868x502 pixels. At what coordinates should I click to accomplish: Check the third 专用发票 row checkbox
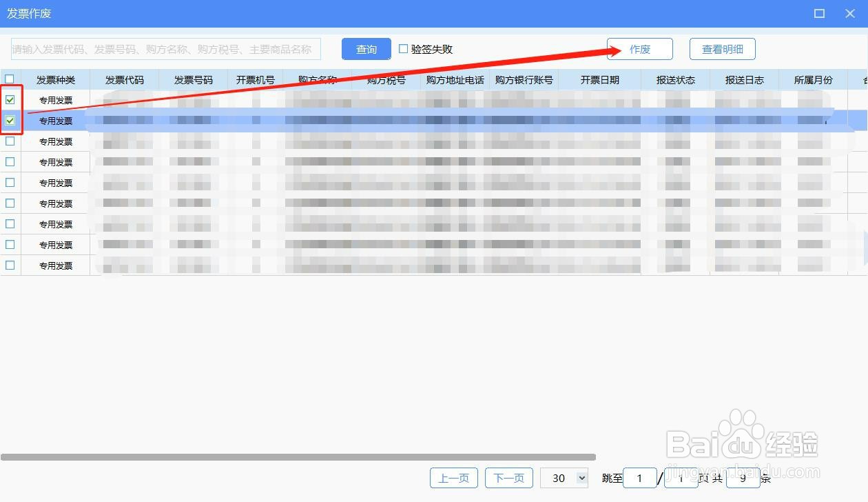(10, 141)
